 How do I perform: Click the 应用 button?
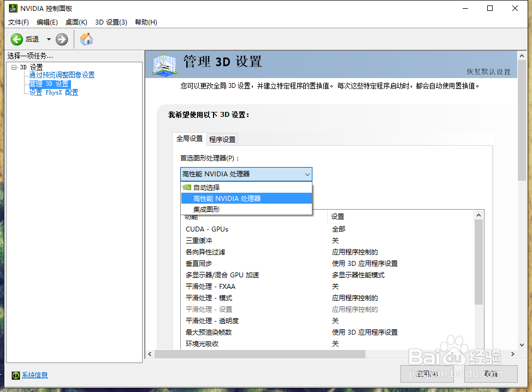tap(427, 373)
